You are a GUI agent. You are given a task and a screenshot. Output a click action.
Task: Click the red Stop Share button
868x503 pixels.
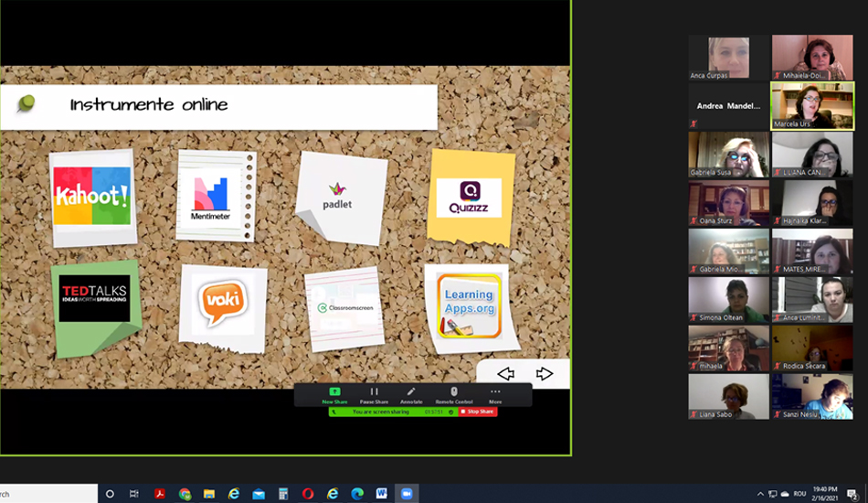(478, 412)
